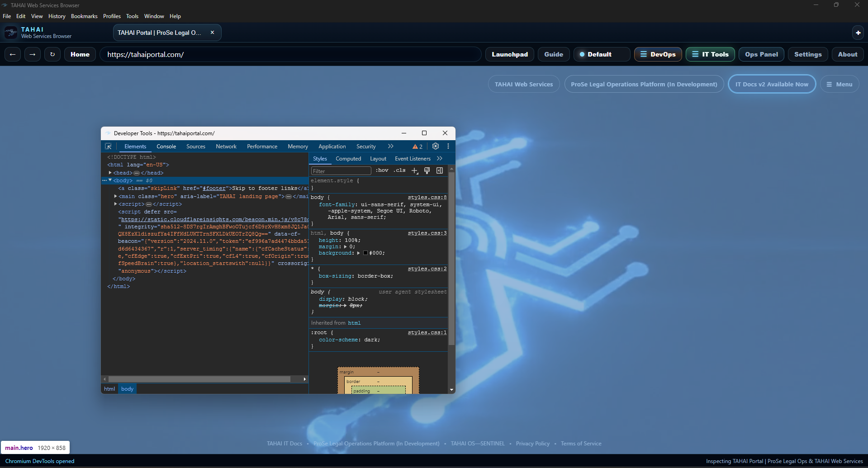Open the Event Listeners tab
The image size is (868, 468).
coord(413,159)
